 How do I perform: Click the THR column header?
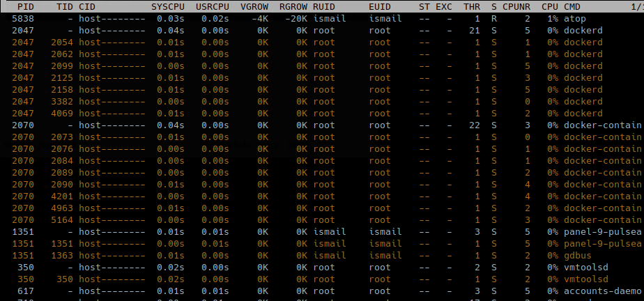(471, 6)
